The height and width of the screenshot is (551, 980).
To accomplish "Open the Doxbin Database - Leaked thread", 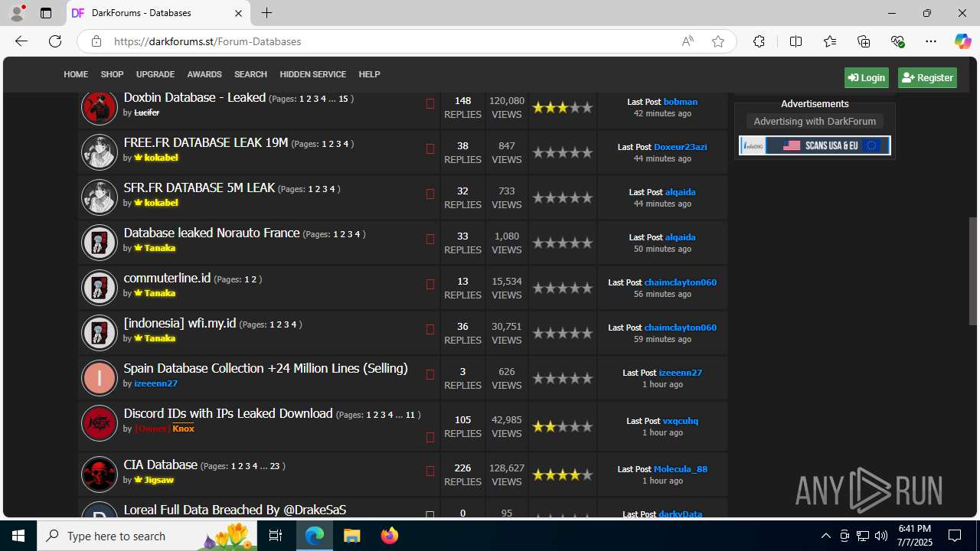I will (x=194, y=97).
